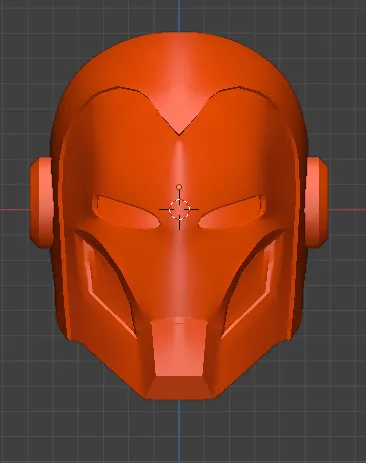Image resolution: width=366 pixels, height=463 pixels.
Task: Click empty grid space at the top-left corner
Action: 20,20
